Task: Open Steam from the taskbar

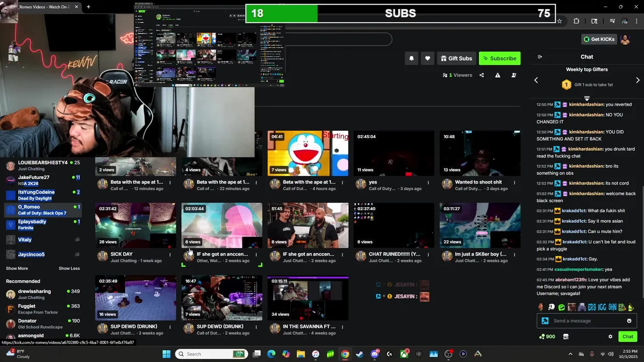Action: [x=360, y=354]
